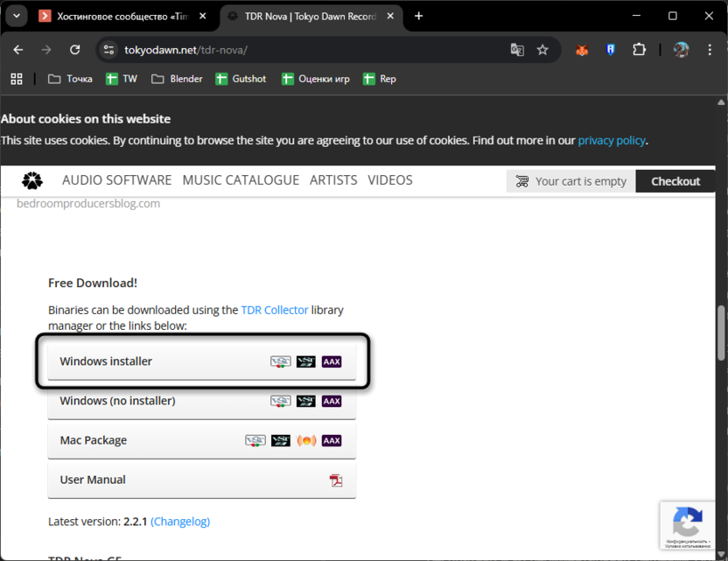Open the AUDIO SOFTWARE menu
728x561 pixels.
coord(117,180)
